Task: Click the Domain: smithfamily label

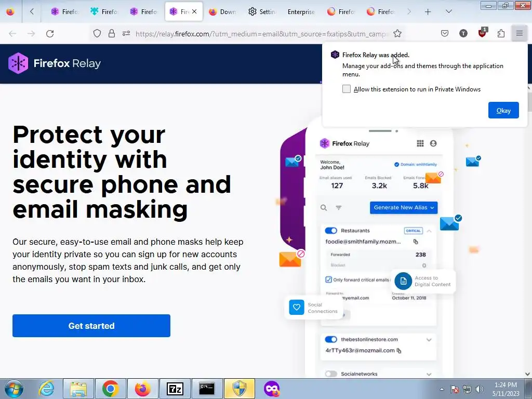Action: pos(416,164)
